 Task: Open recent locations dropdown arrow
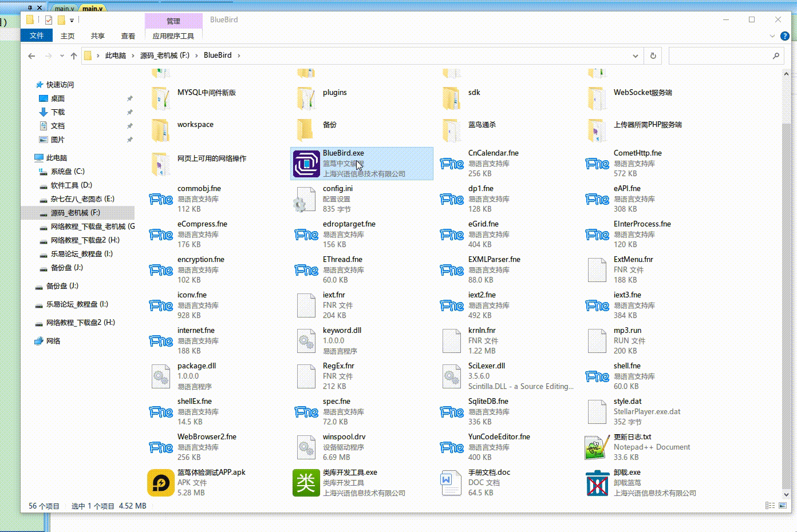[x=62, y=56]
